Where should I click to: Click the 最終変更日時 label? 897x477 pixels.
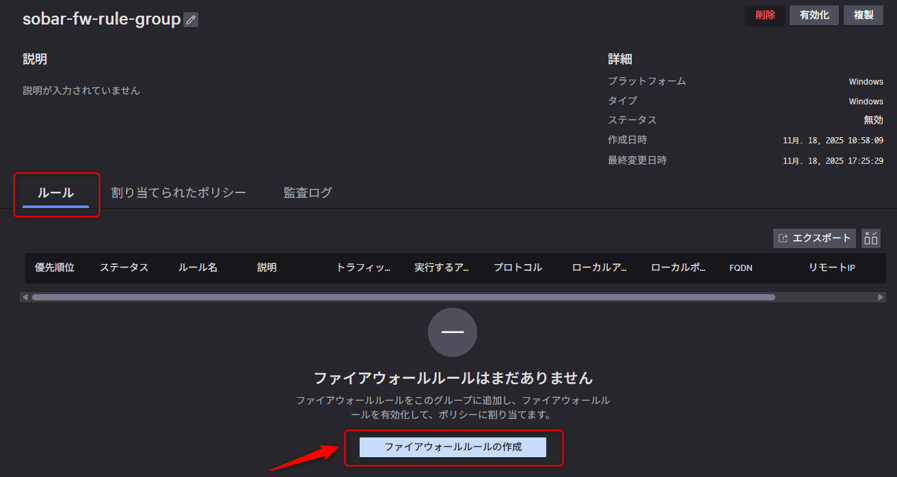click(637, 160)
